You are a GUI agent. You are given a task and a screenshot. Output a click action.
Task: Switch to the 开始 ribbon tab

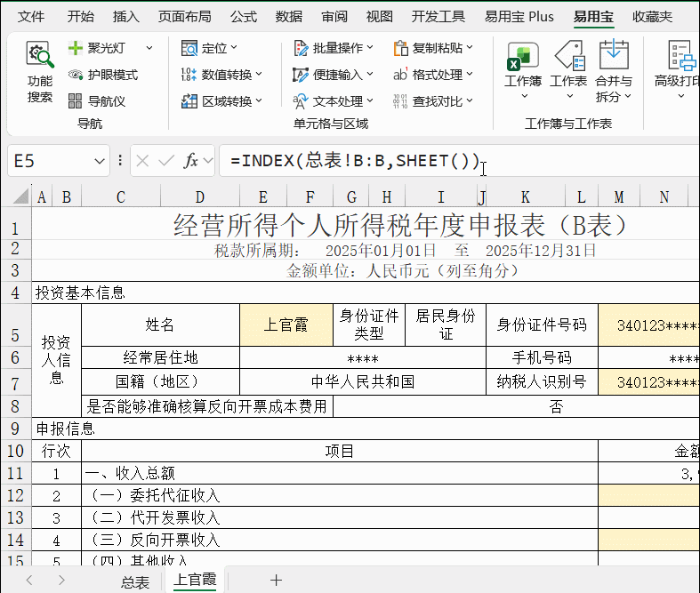(x=81, y=17)
